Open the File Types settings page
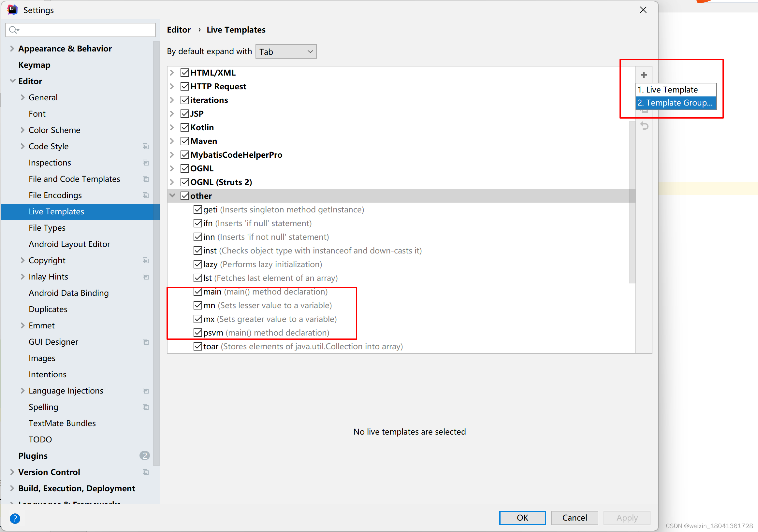Screen dimensions: 758x532 pyautogui.click(x=47, y=228)
